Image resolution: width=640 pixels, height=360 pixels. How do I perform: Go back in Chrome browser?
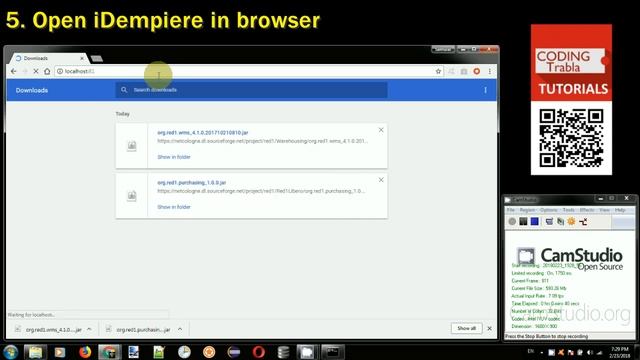13,71
